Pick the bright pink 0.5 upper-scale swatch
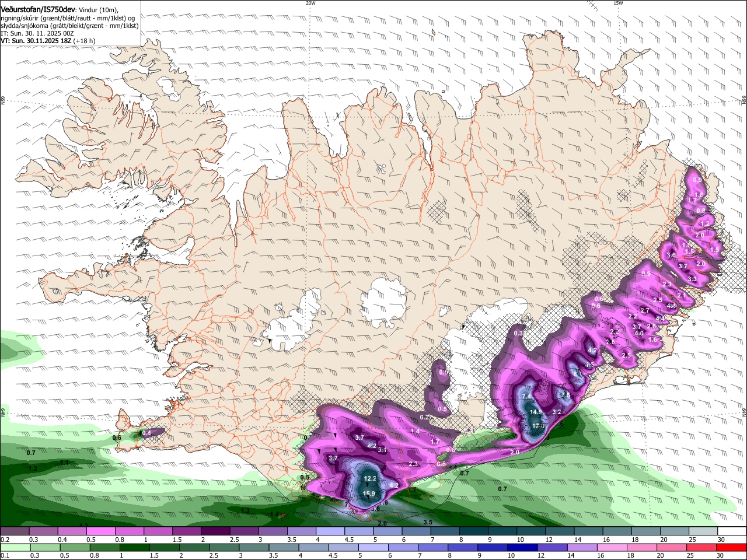 (x=101, y=531)
